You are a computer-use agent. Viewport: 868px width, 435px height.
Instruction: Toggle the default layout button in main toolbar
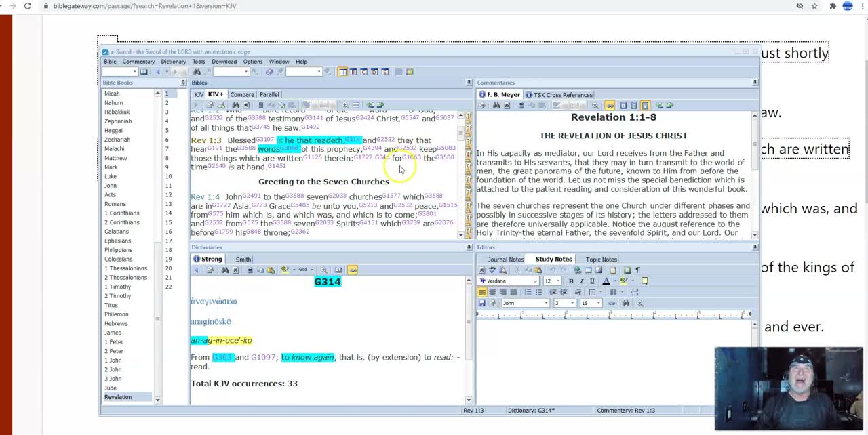[x=342, y=72]
